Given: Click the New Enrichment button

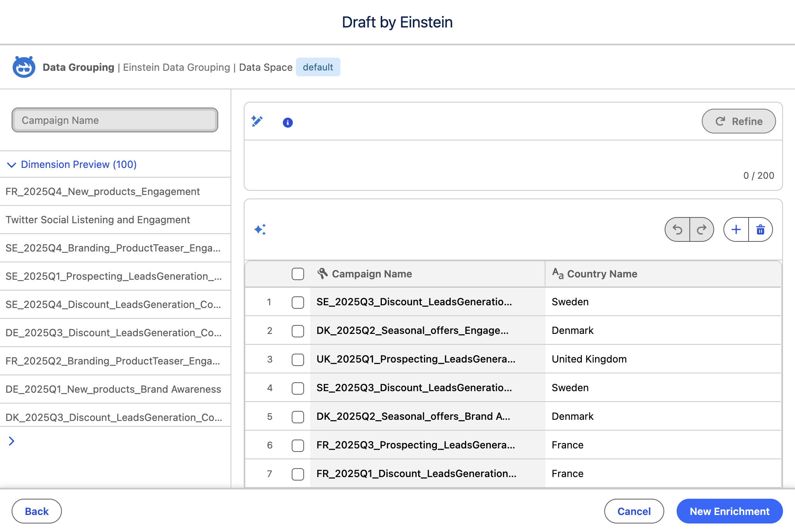Looking at the screenshot, I should [730, 511].
